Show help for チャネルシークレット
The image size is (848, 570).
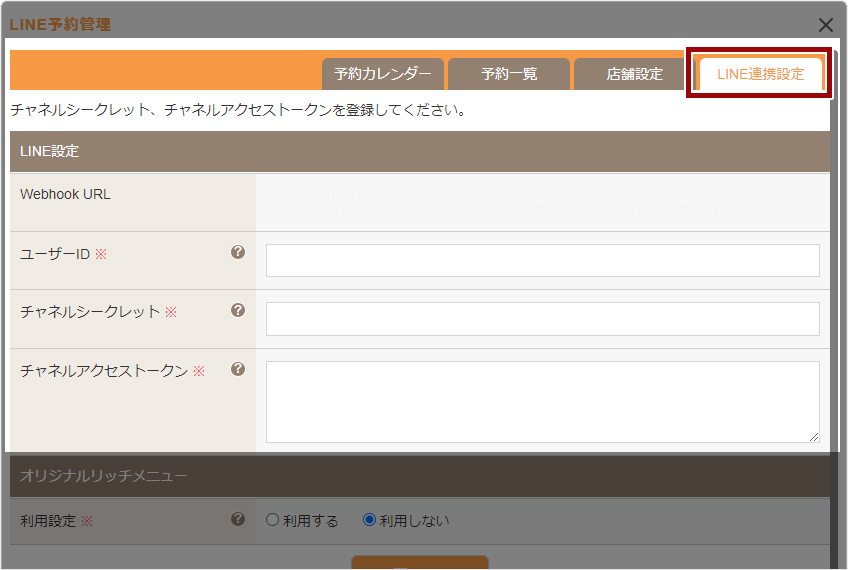[238, 310]
